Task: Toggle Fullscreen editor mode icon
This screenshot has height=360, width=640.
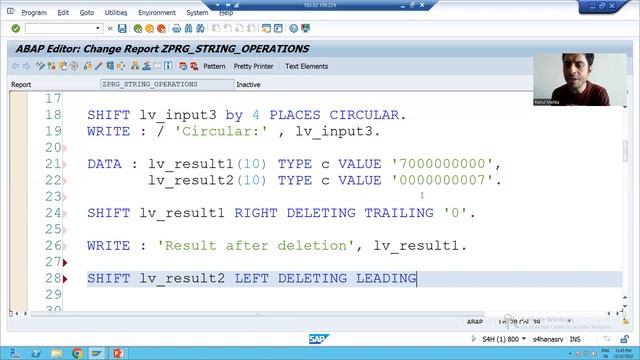Action: point(157,66)
